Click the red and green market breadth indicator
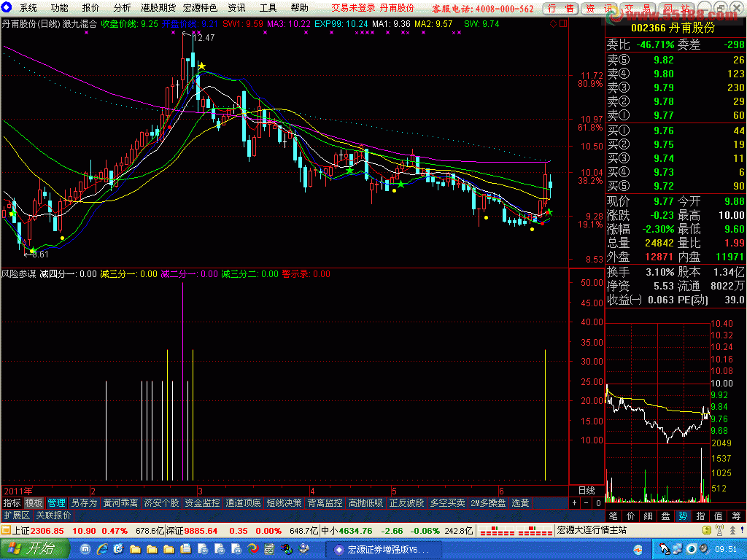747x560 pixels. point(515,531)
